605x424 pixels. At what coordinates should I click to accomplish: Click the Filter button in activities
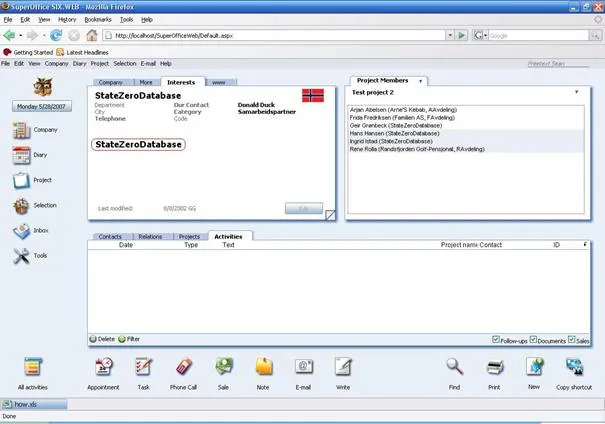point(129,339)
